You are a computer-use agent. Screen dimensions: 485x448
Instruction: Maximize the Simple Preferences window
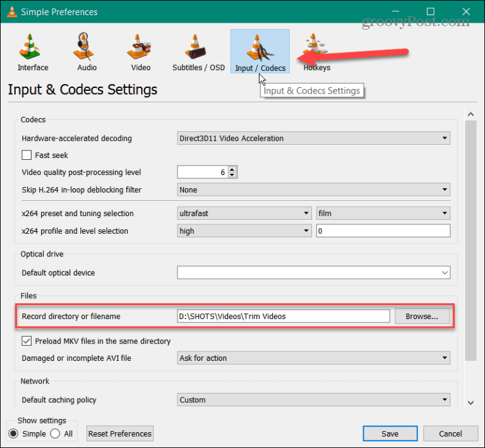point(430,11)
